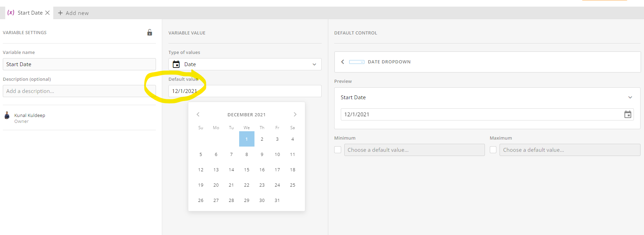Viewport: 644px width, 235px height.
Task: Click the Add a description field
Action: [79, 91]
